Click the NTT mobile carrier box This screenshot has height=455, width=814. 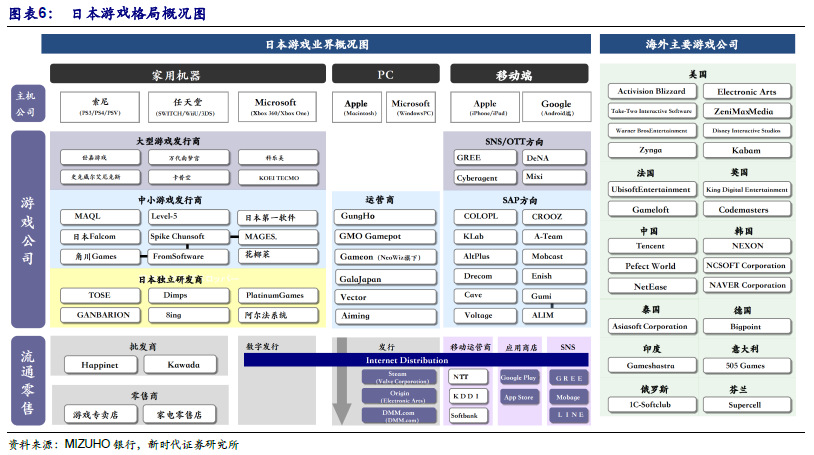[468, 377]
